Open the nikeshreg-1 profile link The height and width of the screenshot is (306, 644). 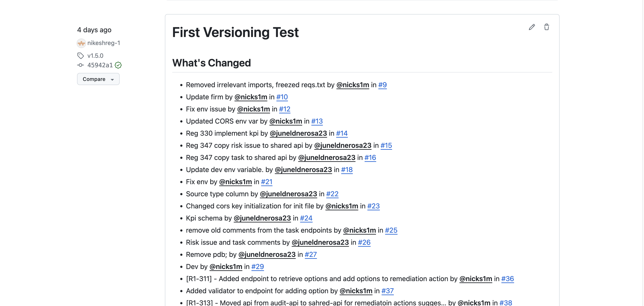(103, 43)
